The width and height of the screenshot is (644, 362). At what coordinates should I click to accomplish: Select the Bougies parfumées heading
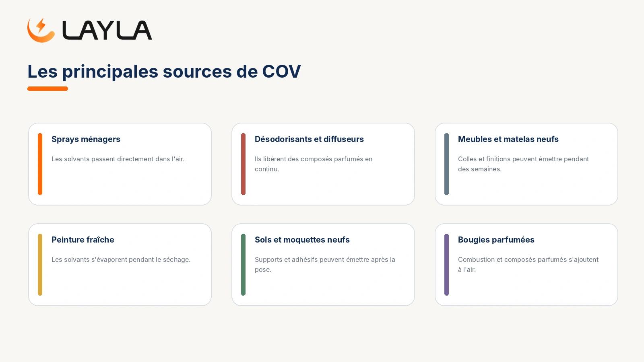[496, 240]
